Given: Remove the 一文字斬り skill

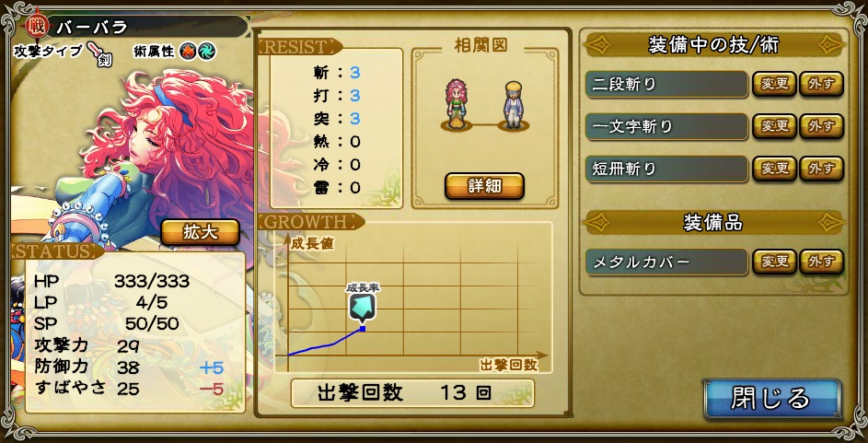Looking at the screenshot, I should coord(821,126).
